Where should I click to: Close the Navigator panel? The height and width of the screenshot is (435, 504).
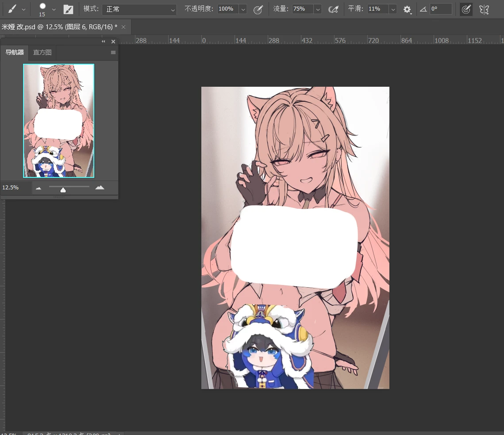(113, 42)
